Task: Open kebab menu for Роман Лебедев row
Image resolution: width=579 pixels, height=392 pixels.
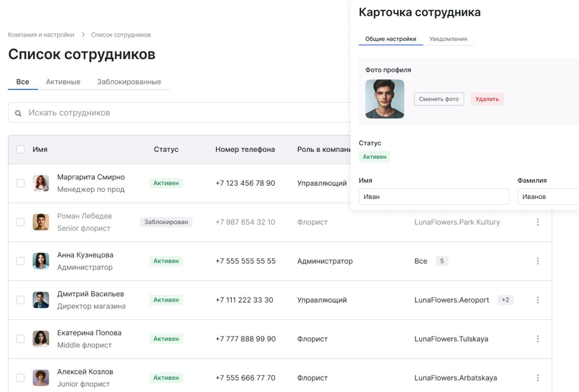Action: tap(538, 222)
